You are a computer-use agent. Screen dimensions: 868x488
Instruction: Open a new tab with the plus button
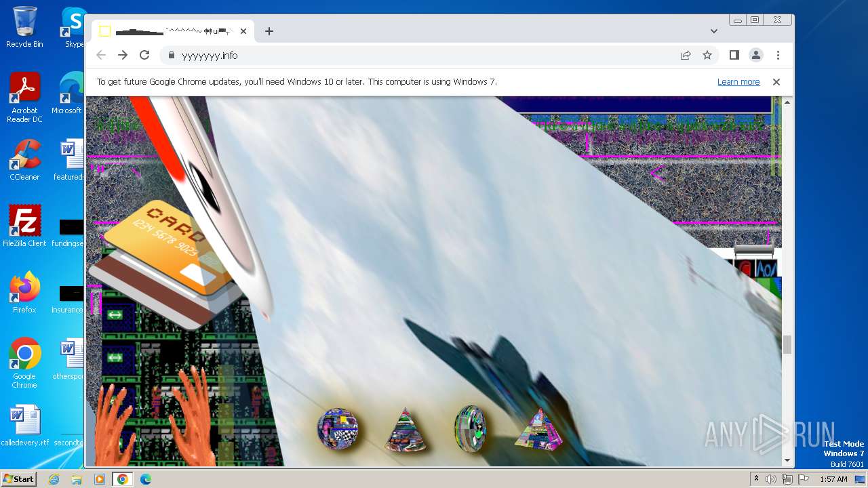[269, 31]
